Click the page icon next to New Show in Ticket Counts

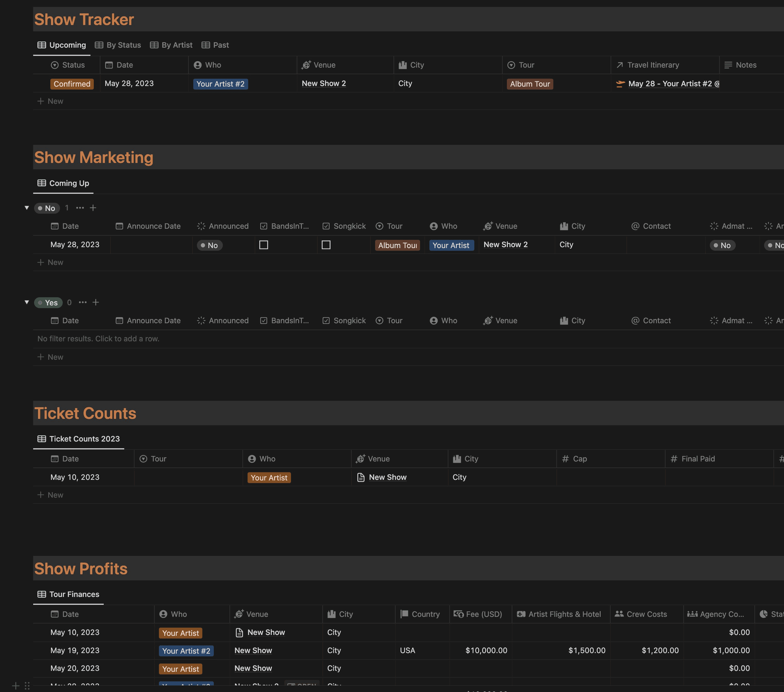point(361,477)
